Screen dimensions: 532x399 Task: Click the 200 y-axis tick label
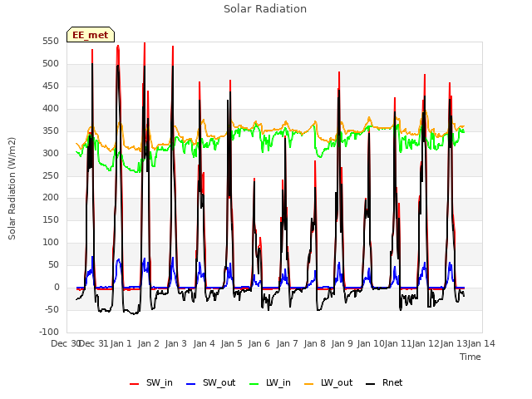(x=51, y=198)
